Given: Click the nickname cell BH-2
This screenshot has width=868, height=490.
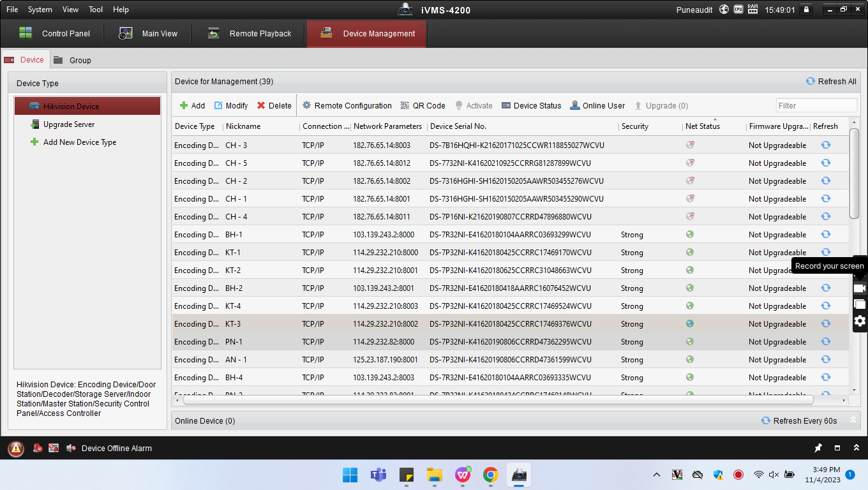Looking at the screenshot, I should tap(234, 288).
